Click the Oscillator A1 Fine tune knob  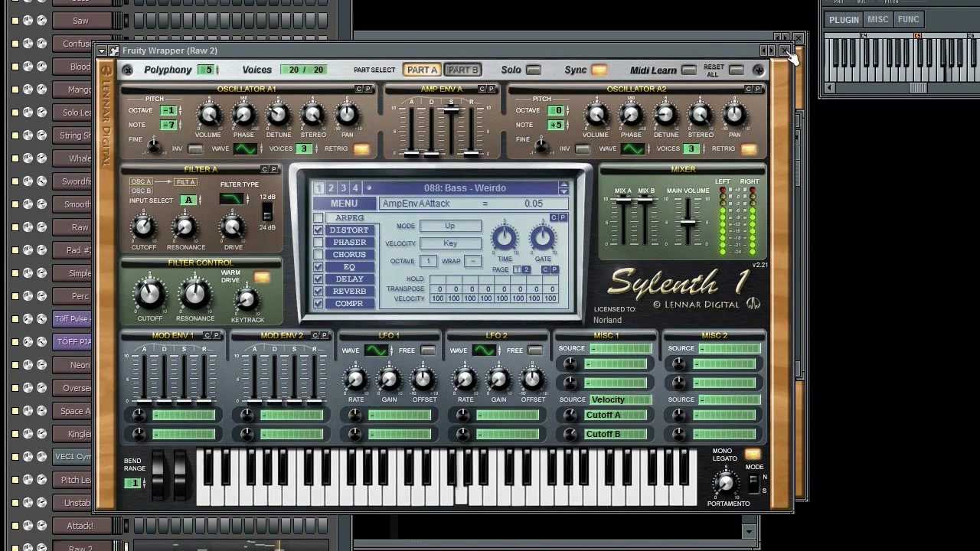pyautogui.click(x=154, y=145)
